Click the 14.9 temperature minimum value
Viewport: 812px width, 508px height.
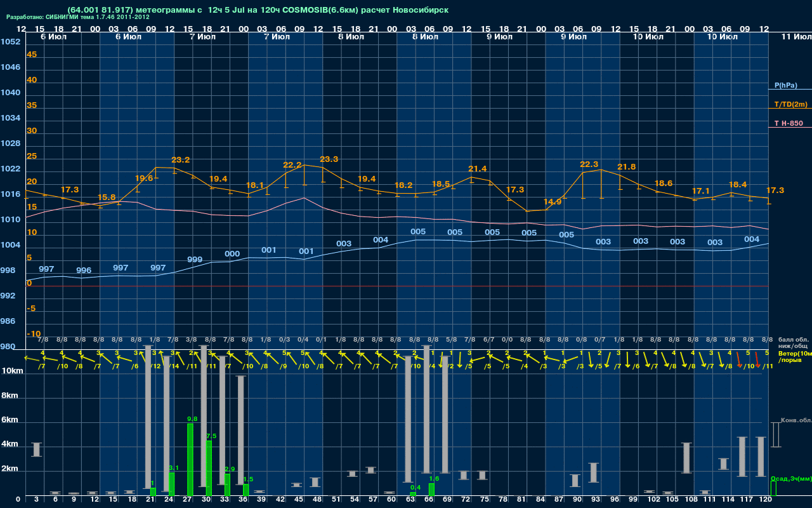(x=553, y=202)
